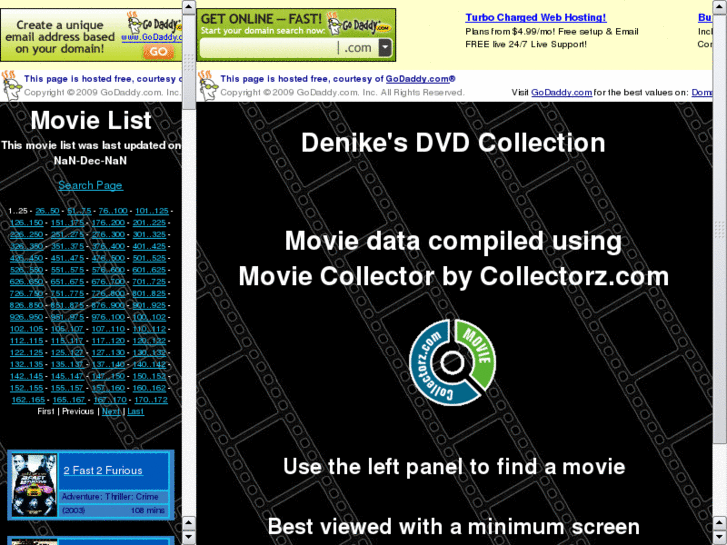
Task: Click GoDaddy mascot icon beside hosted-free notice in main frame
Action: (207, 85)
